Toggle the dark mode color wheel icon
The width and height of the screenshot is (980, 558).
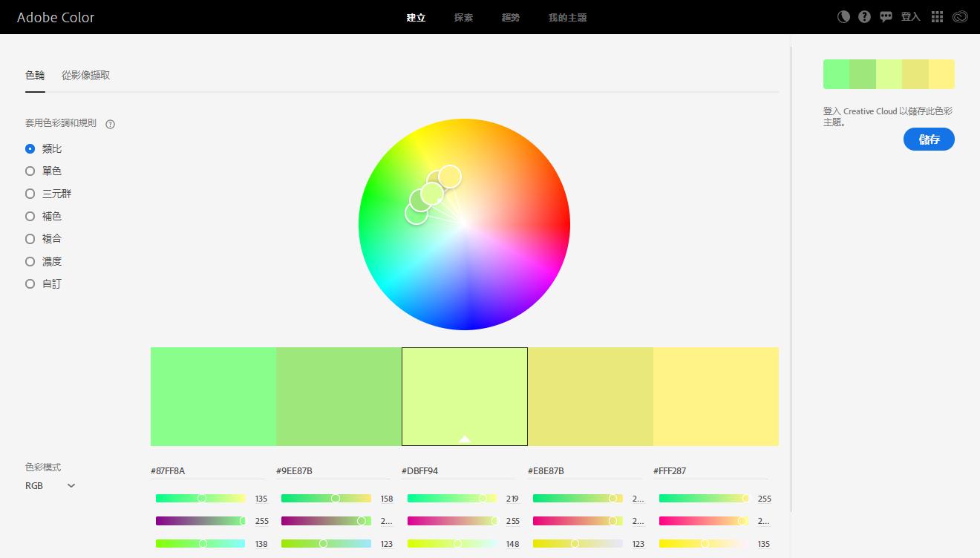click(843, 17)
